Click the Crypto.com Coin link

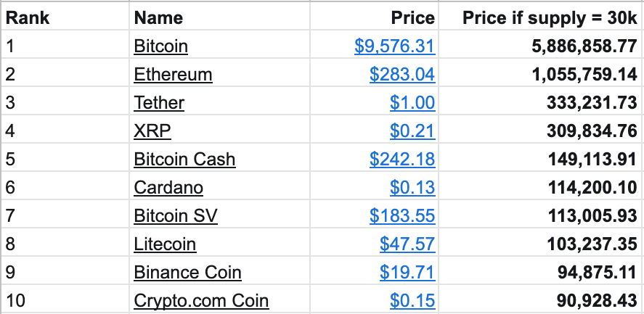click(x=201, y=301)
